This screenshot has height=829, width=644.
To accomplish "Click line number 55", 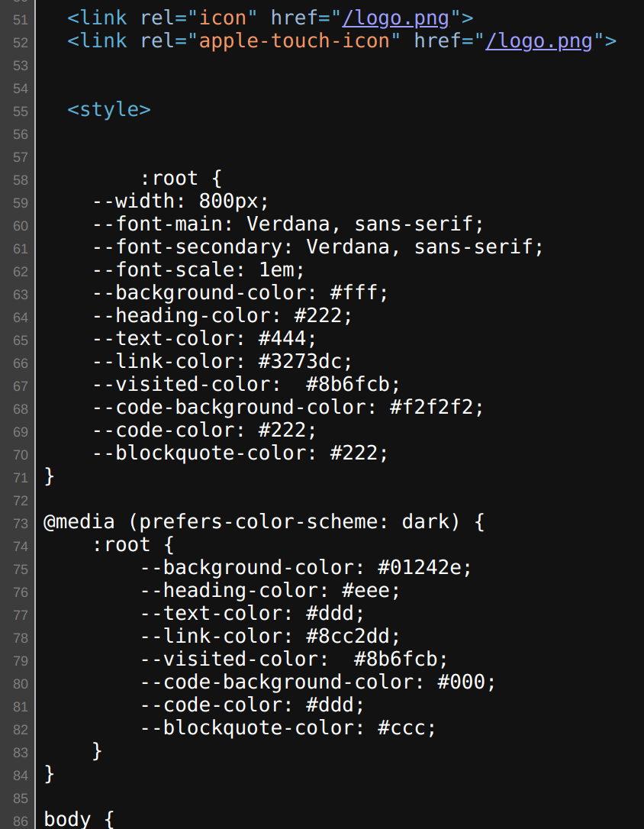I will point(21,111).
